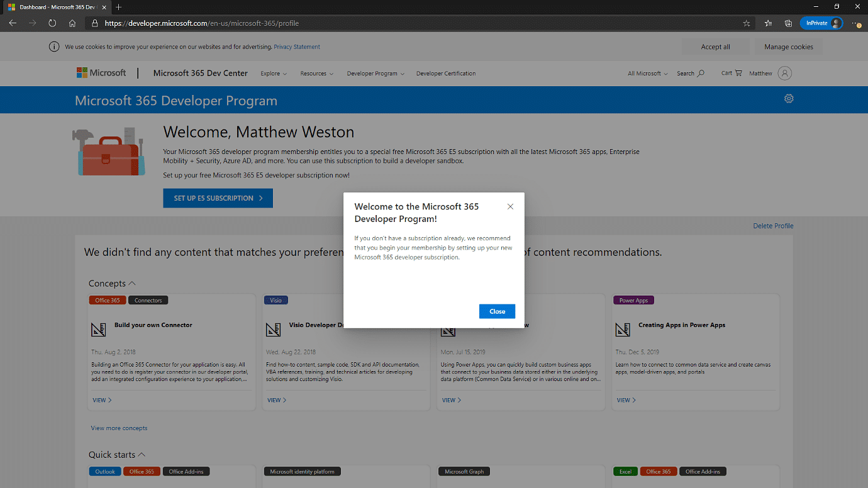Click the Microsoft identity platform tag
Viewport: 868px width, 488px height.
[x=302, y=471]
